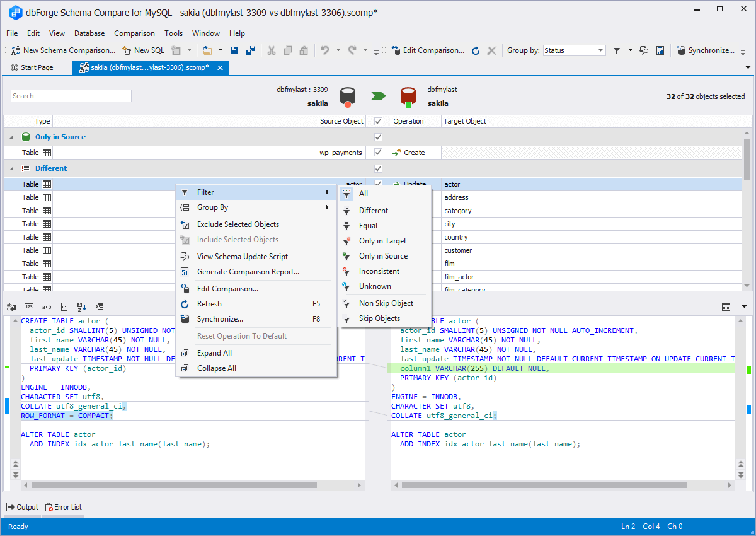
Task: Toggle the Different group checkbox
Action: [x=379, y=168]
